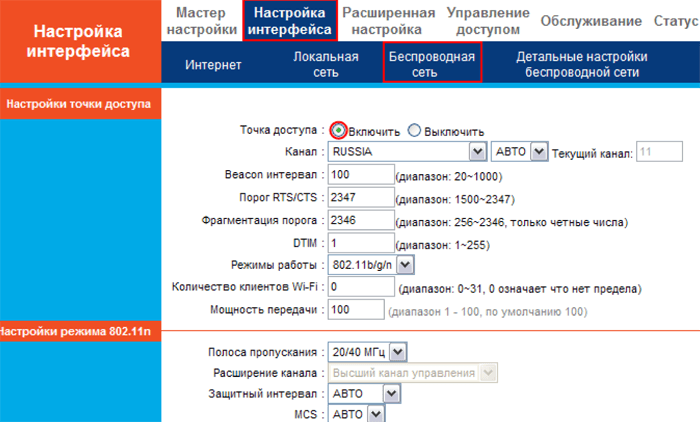Click the Настройки точки доступа section header
700x422 pixels.
point(79,104)
